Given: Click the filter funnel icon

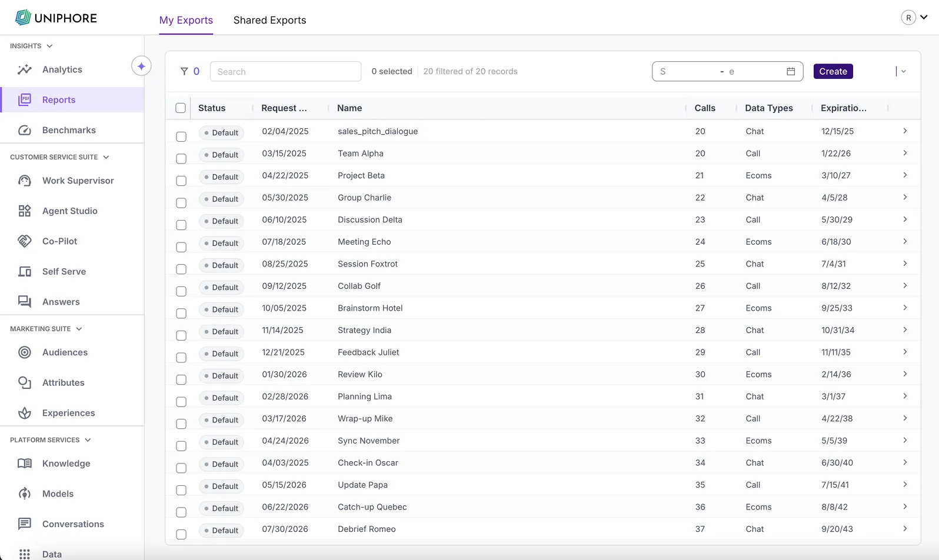Looking at the screenshot, I should tap(184, 71).
